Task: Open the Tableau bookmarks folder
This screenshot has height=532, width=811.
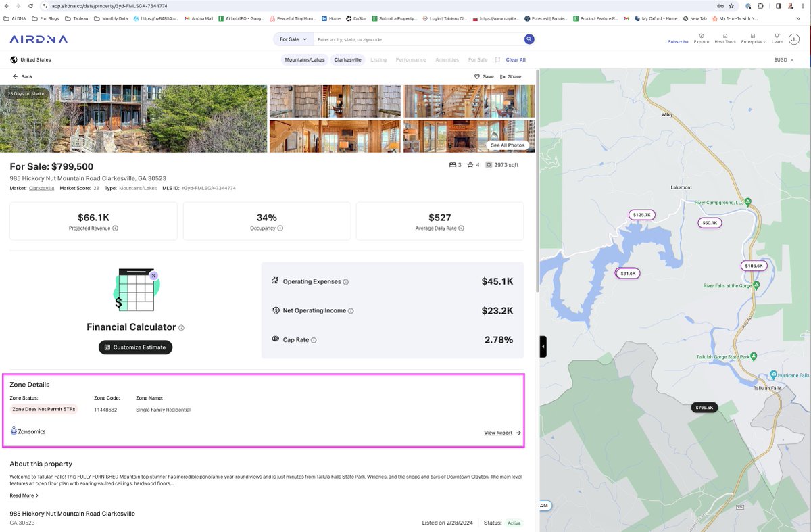Action: (x=76, y=18)
